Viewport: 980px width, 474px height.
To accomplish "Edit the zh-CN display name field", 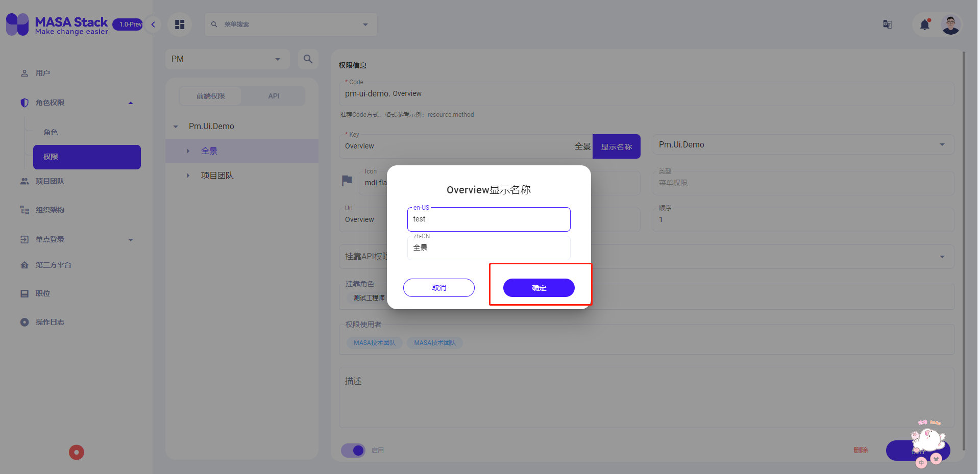I will [x=488, y=248].
